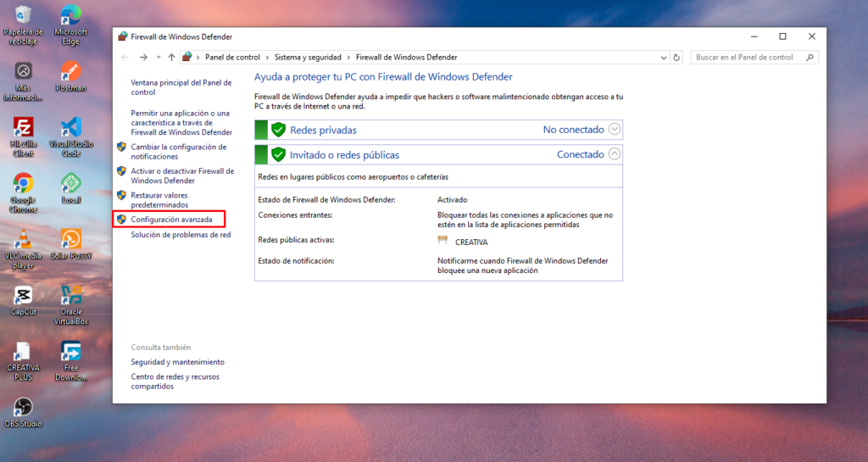Open FileZilla Client desktop shortcut
Screen dimensions: 868x462
[x=23, y=138]
